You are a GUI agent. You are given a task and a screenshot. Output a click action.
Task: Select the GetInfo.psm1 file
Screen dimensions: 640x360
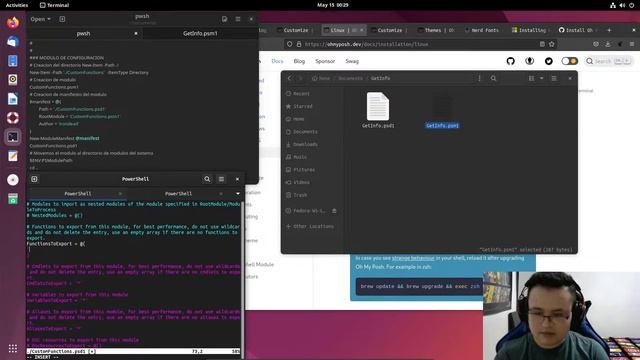pyautogui.click(x=442, y=110)
